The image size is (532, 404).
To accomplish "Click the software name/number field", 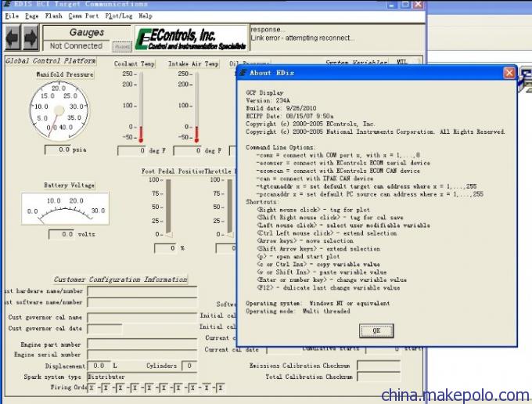I will pos(142,302).
